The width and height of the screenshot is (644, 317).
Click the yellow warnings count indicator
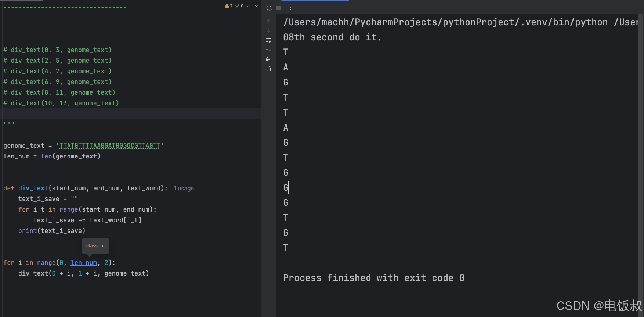(x=229, y=6)
